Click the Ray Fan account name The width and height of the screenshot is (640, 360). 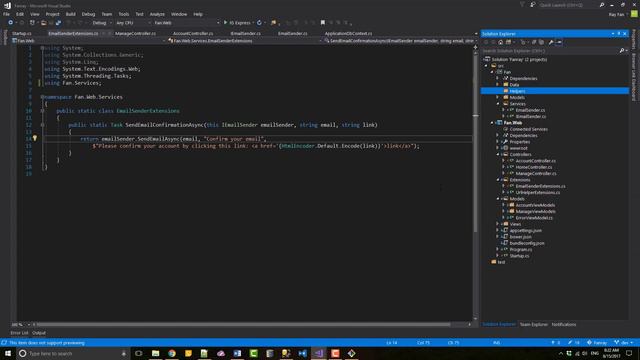(616, 14)
